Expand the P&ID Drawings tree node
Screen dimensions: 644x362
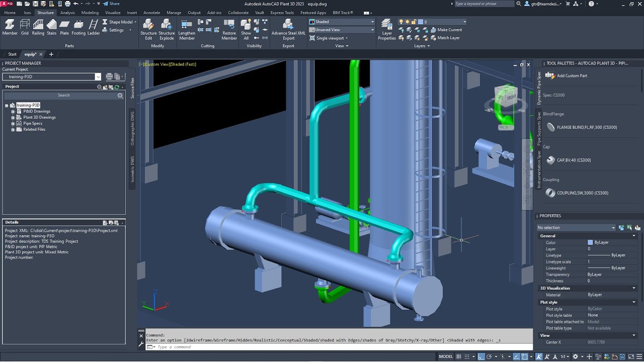tap(13, 111)
